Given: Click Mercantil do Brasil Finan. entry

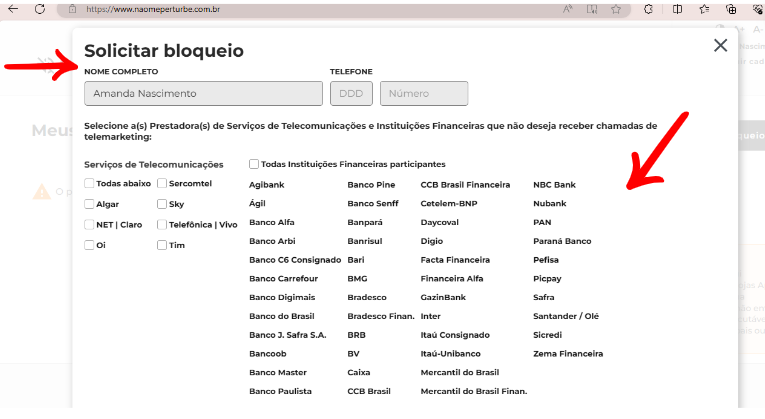Looking at the screenshot, I should point(474,391).
